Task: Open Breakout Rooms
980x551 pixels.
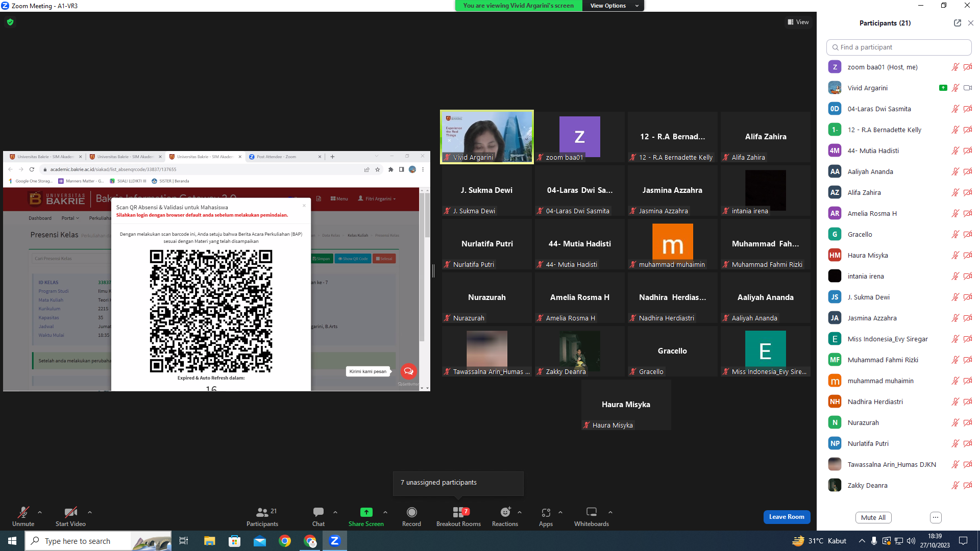Action: point(458,516)
